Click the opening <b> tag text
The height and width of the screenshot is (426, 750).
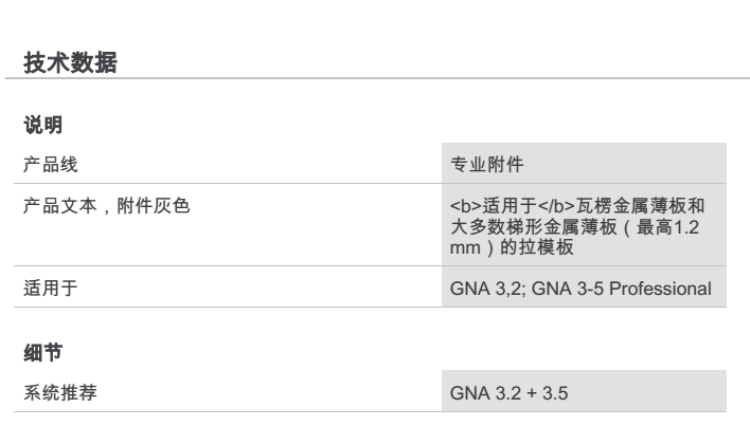click(x=461, y=206)
